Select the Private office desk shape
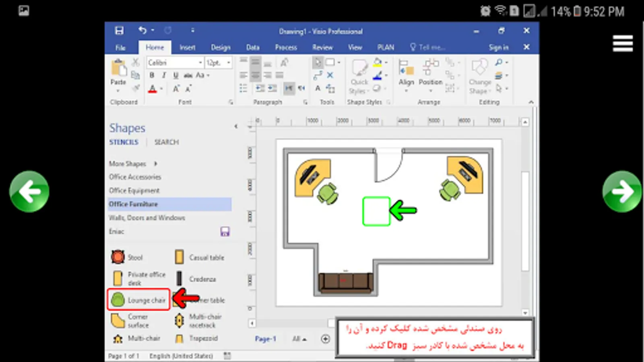The image size is (644, 362). click(138, 278)
